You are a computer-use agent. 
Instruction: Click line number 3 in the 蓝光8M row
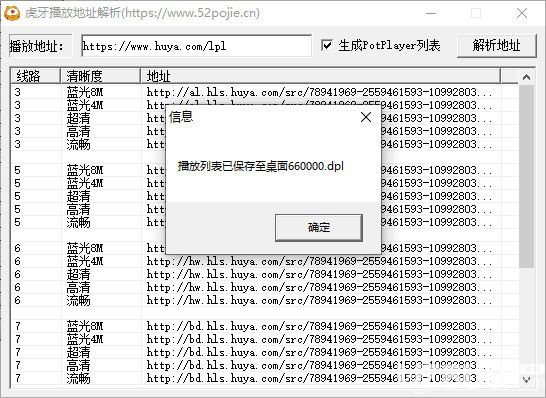coord(18,93)
